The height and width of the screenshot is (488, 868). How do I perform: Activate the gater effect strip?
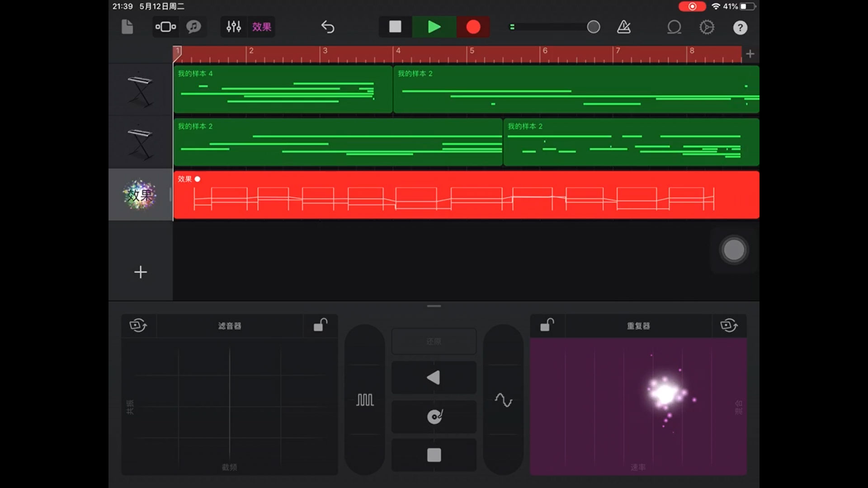[365, 400]
